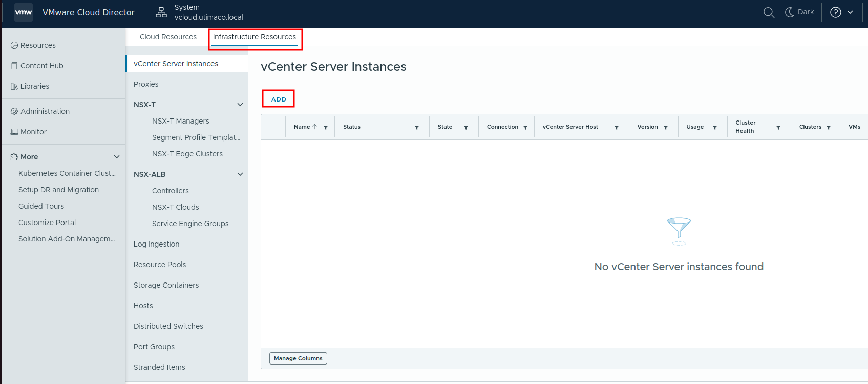This screenshot has width=868, height=384.
Task: Filter the Connection column
Action: [x=525, y=127]
